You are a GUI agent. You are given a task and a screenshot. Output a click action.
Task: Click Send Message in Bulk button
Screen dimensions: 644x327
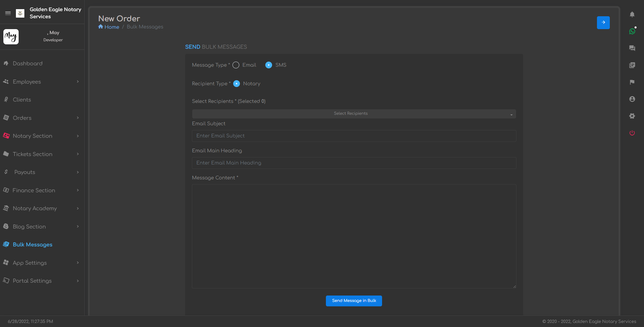click(x=354, y=301)
